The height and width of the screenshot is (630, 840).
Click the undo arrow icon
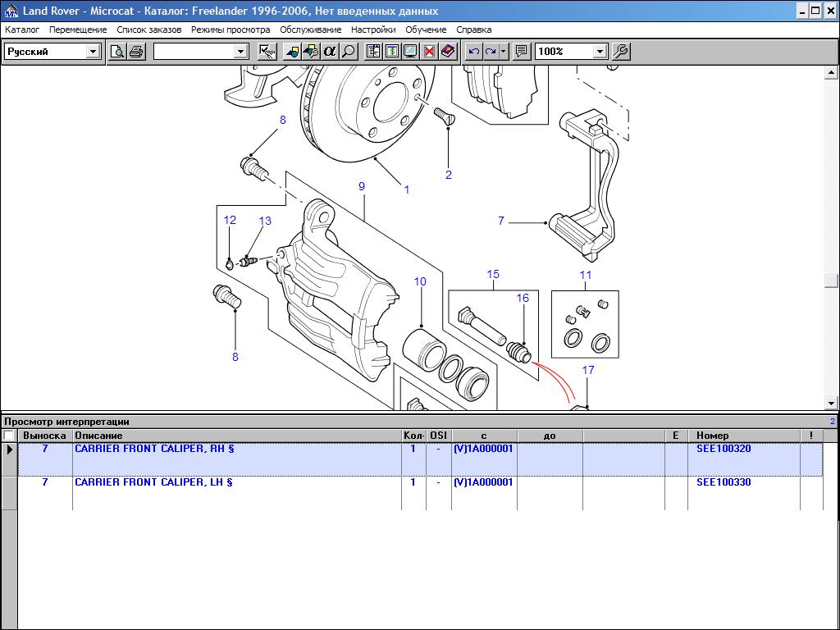(473, 52)
